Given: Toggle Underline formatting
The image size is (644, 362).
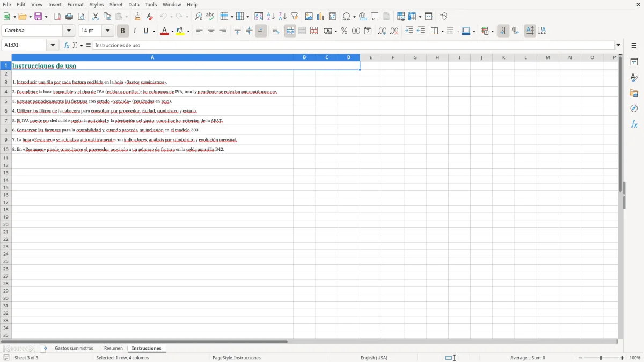Looking at the screenshot, I should (145, 31).
